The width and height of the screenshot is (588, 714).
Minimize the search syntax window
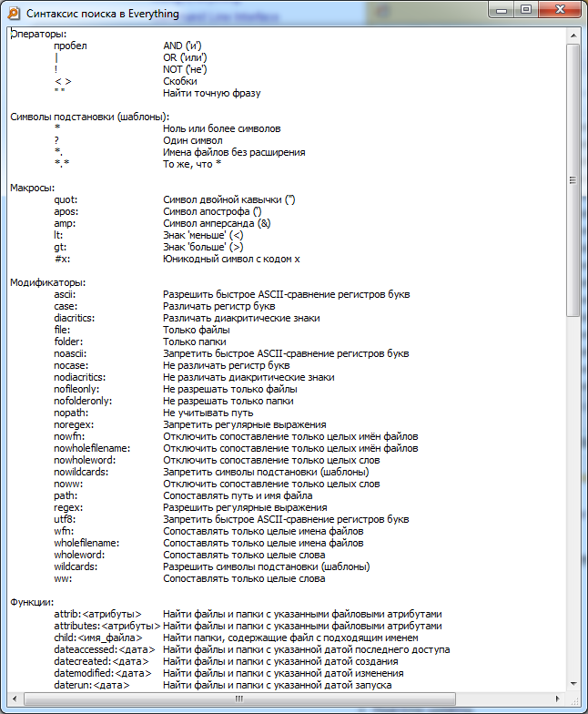pyautogui.click(x=502, y=10)
